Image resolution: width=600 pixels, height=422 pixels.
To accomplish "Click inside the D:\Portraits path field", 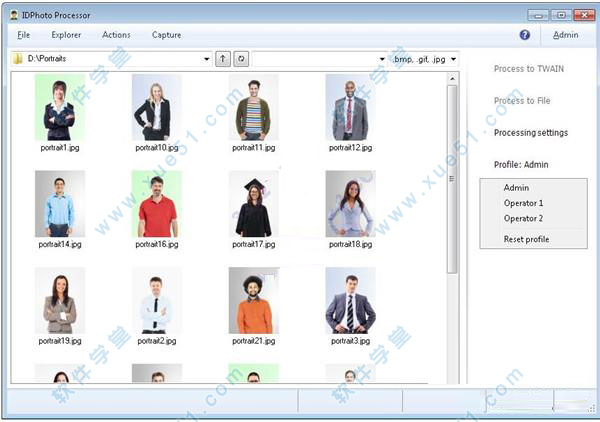I will point(111,59).
